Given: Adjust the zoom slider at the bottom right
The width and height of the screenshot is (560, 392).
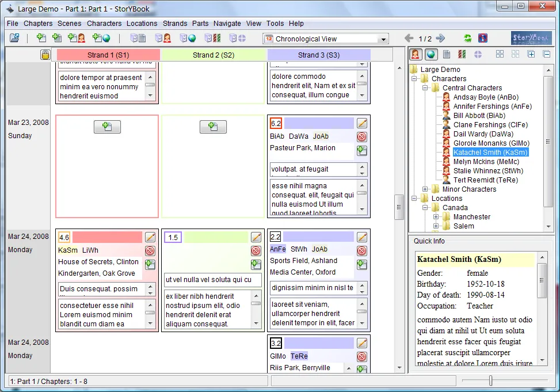Looking at the screenshot, I should (x=490, y=380).
